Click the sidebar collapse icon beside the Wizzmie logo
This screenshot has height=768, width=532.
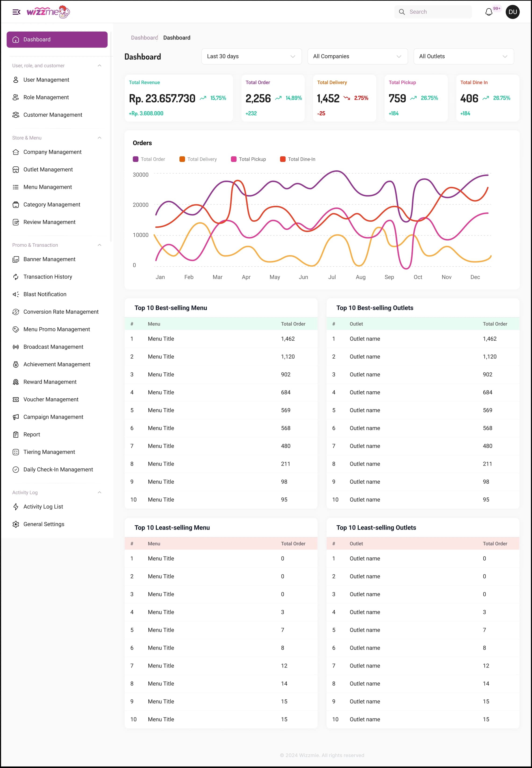(x=16, y=12)
